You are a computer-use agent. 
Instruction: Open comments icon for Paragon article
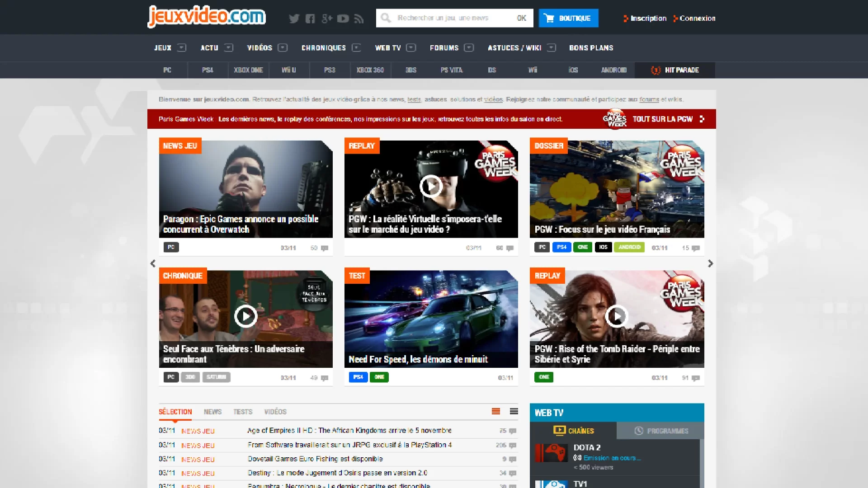pyautogui.click(x=324, y=248)
